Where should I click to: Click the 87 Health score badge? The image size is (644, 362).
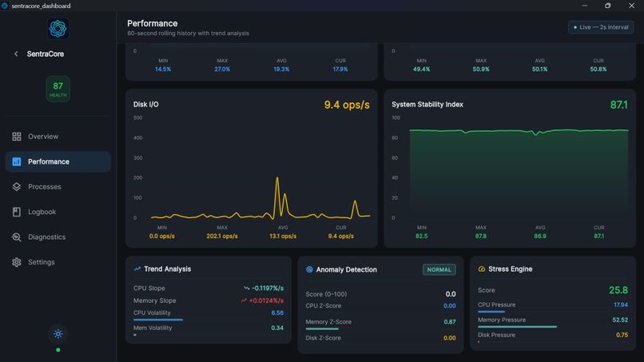point(58,89)
